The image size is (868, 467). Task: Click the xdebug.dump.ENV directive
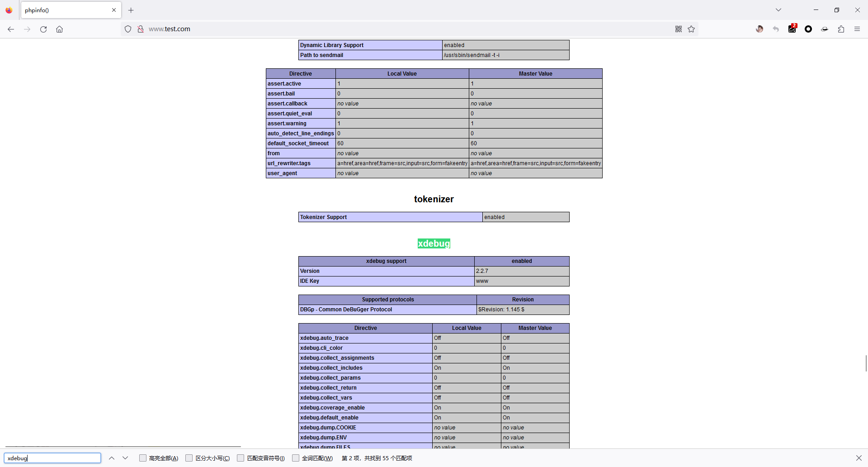[324, 438]
